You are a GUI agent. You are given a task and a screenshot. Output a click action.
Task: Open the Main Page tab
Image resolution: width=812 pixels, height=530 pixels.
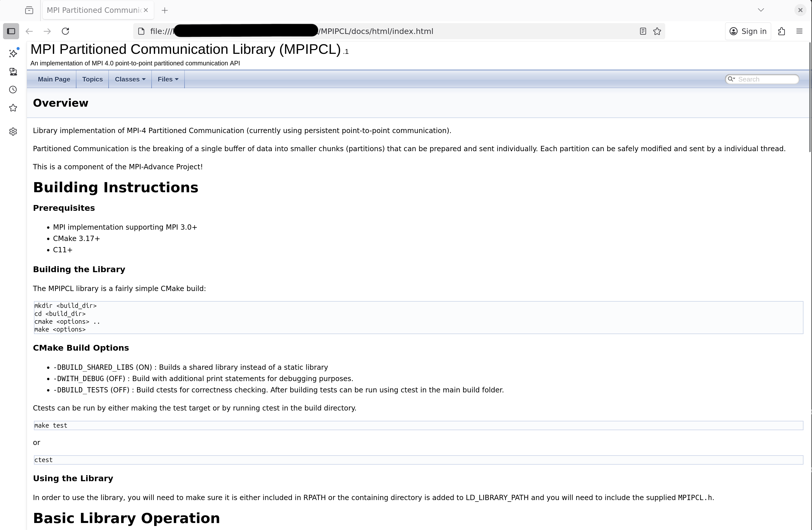click(x=54, y=79)
